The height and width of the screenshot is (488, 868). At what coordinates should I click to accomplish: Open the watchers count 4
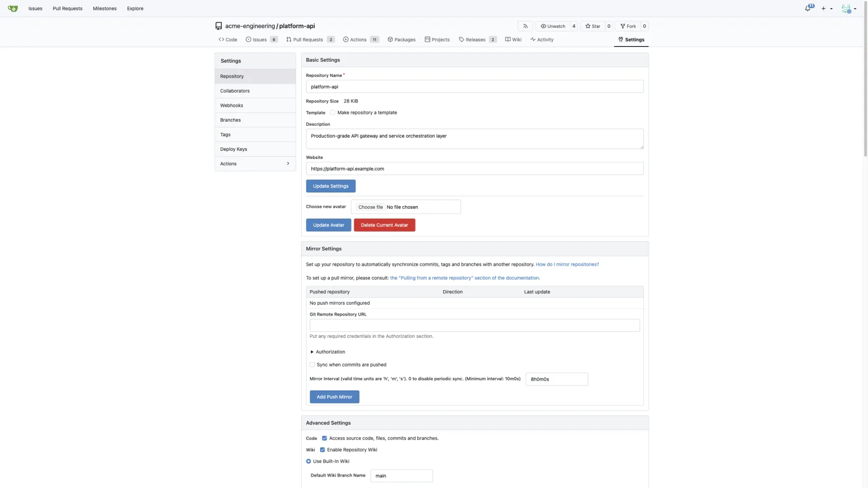[x=573, y=26]
